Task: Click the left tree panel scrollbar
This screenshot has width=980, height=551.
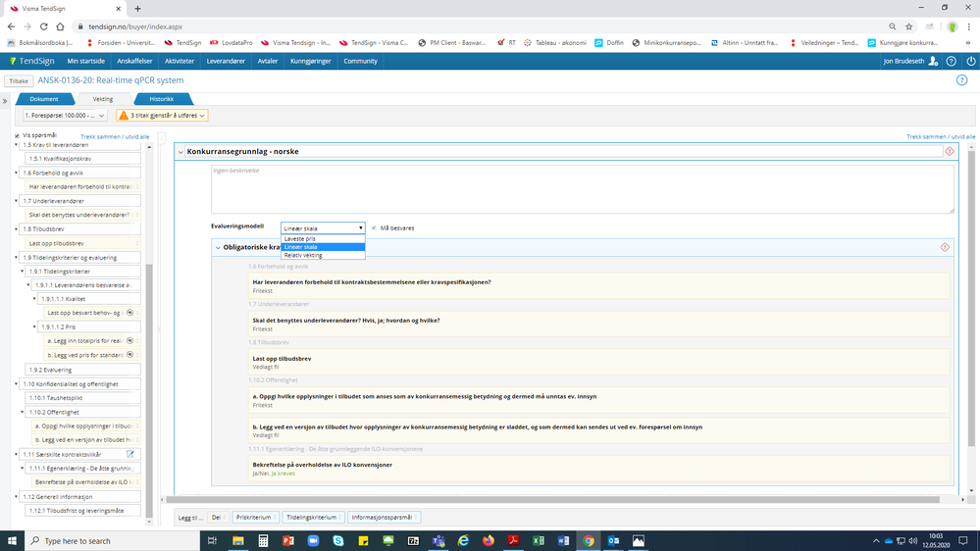Action: coord(149,390)
